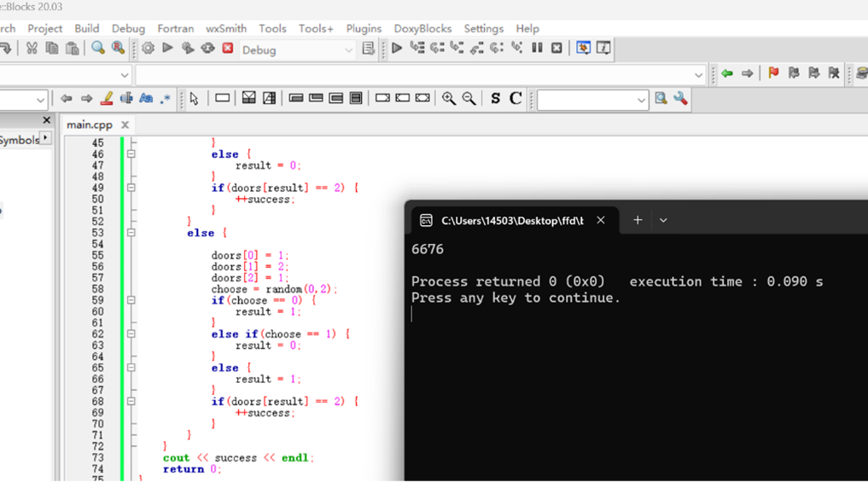This screenshot has width=868, height=493.
Task: Click the highlight marker pen icon
Action: (107, 98)
